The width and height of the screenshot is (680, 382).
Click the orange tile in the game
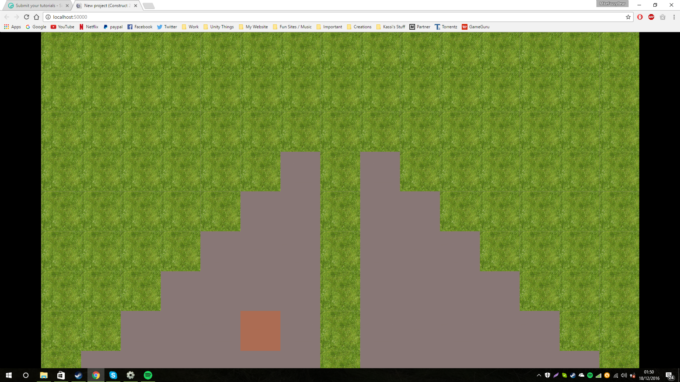[x=261, y=331]
